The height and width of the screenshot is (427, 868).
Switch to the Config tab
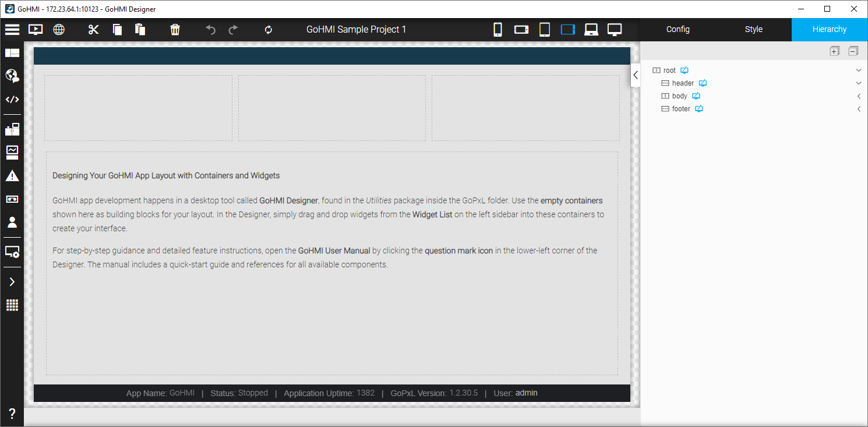(x=678, y=30)
